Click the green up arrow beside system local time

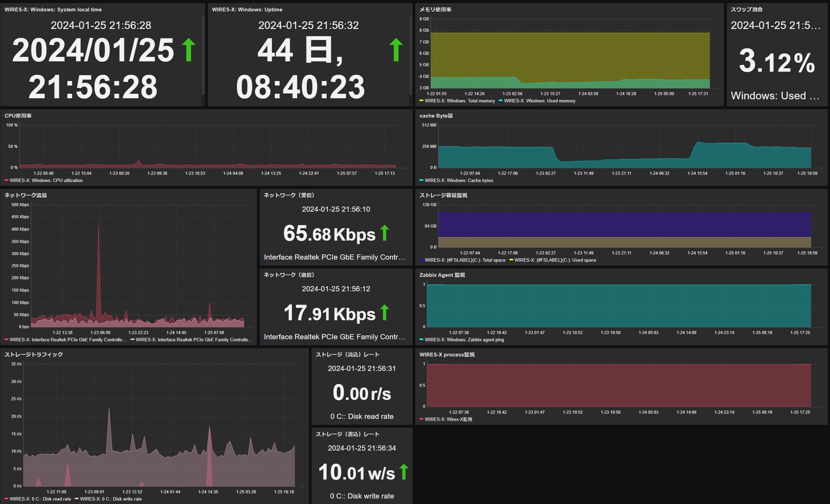pos(189,50)
